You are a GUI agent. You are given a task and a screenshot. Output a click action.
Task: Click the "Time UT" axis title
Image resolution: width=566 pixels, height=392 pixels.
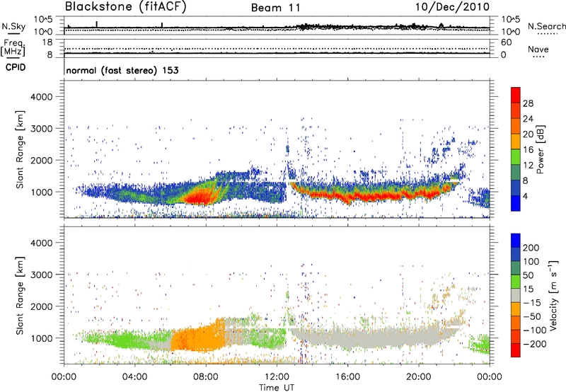coord(277,388)
